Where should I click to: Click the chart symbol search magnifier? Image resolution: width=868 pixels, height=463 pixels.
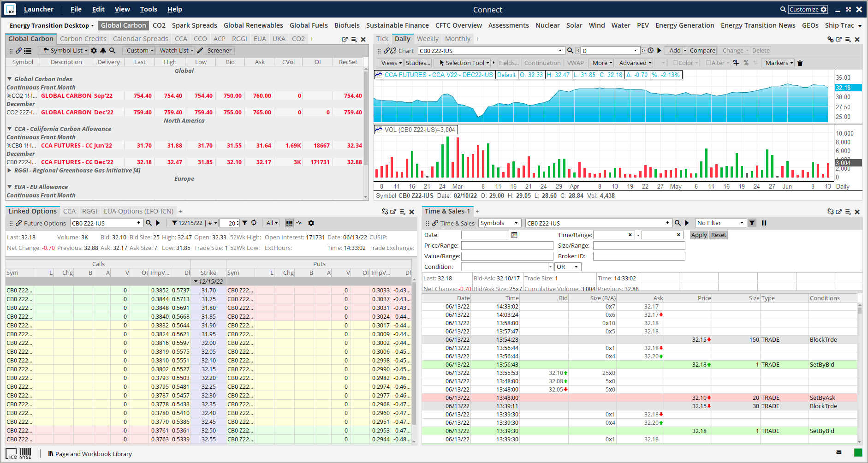[x=570, y=51]
